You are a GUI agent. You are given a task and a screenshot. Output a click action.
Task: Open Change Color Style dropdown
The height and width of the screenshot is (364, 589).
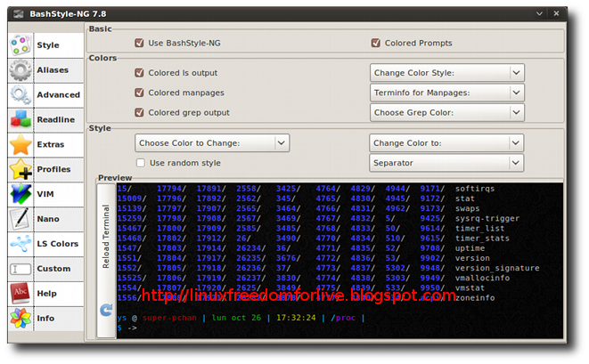click(x=447, y=73)
